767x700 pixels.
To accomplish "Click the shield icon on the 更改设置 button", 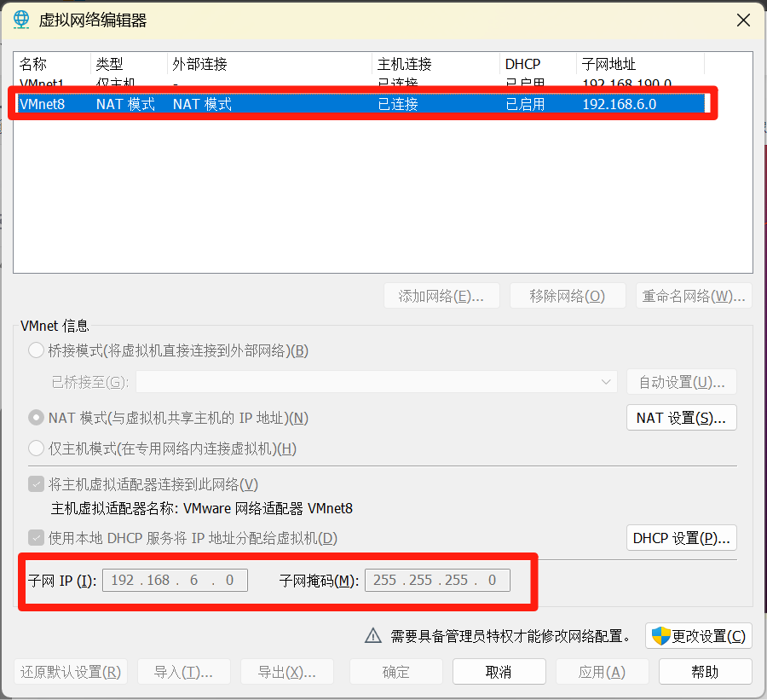I will (x=660, y=636).
